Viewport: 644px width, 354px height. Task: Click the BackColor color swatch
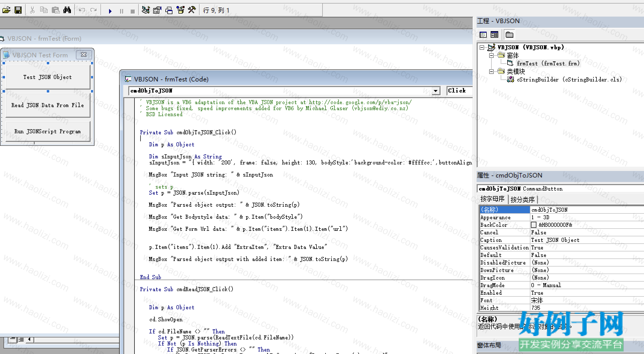click(x=534, y=225)
